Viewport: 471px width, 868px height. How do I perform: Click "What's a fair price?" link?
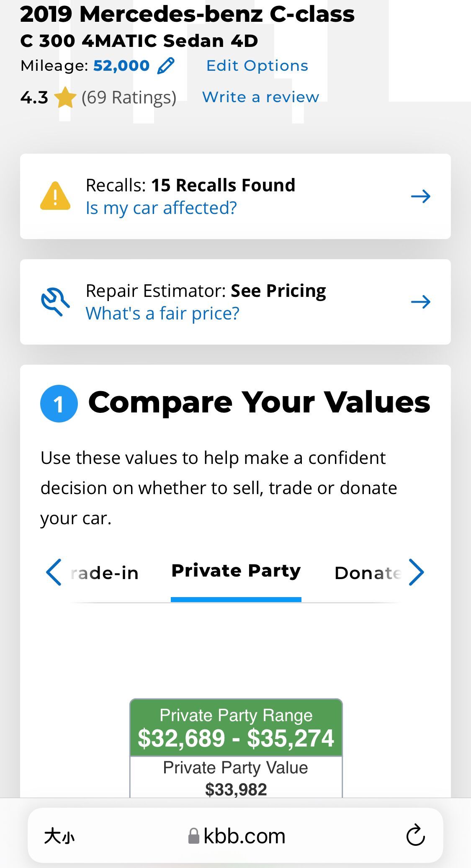[162, 314]
